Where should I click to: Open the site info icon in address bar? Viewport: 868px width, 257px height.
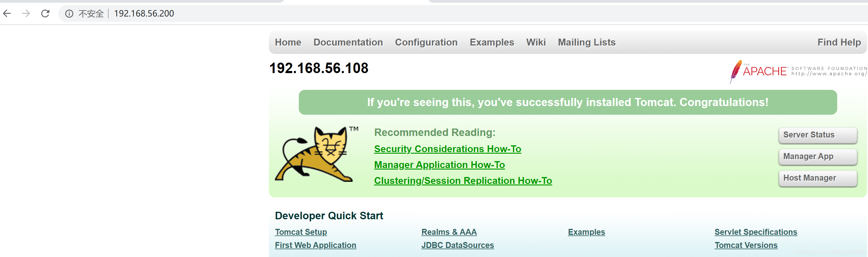[x=69, y=13]
